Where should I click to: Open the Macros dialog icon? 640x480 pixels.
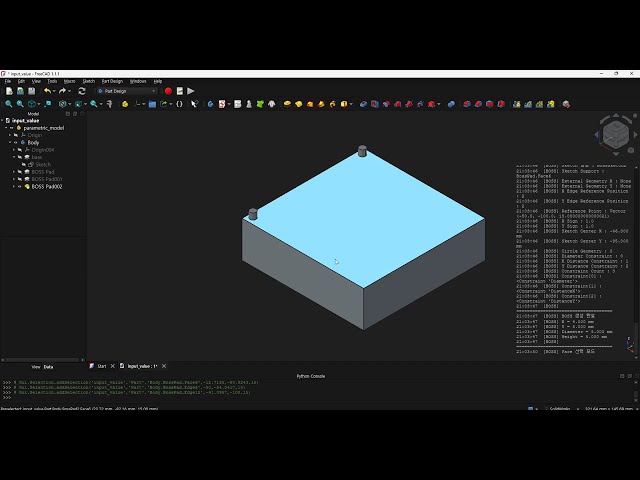(x=180, y=91)
